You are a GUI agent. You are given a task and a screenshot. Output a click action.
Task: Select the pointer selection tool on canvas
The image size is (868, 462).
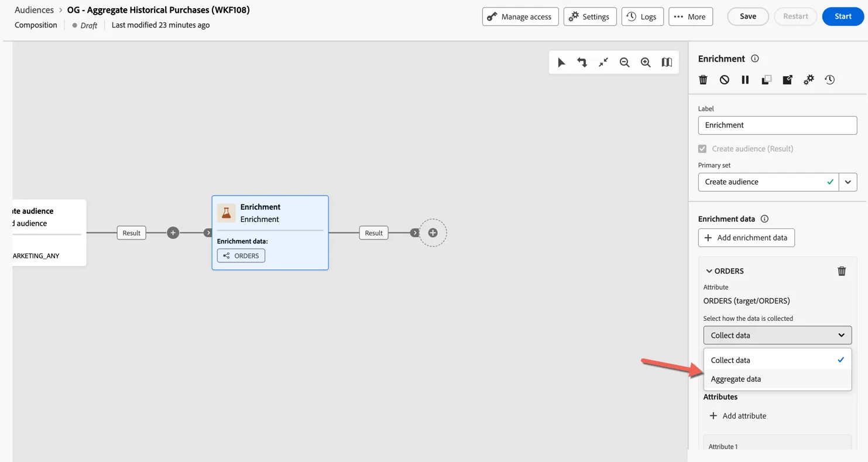point(561,62)
